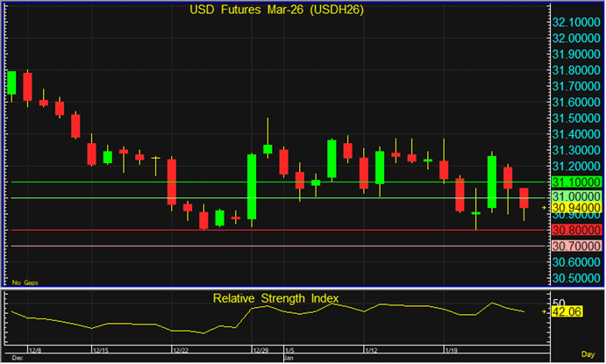
Task: Click the Jan month label on axis
Action: tap(289, 359)
